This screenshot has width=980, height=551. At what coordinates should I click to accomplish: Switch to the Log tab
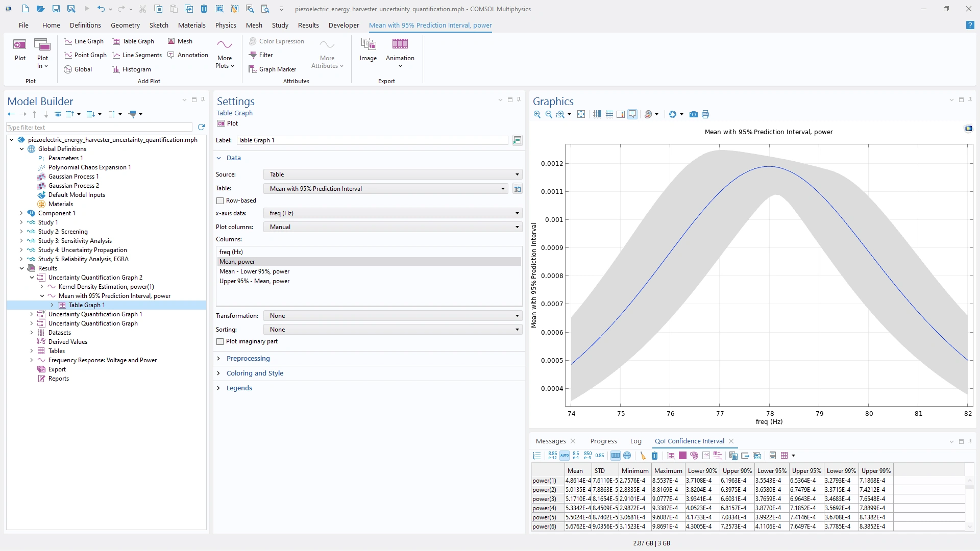(x=635, y=441)
